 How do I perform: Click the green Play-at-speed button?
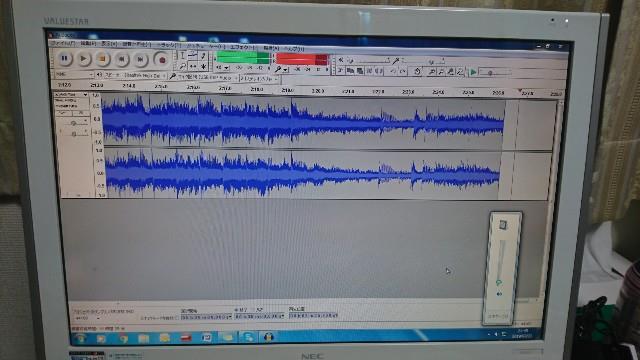[473, 72]
